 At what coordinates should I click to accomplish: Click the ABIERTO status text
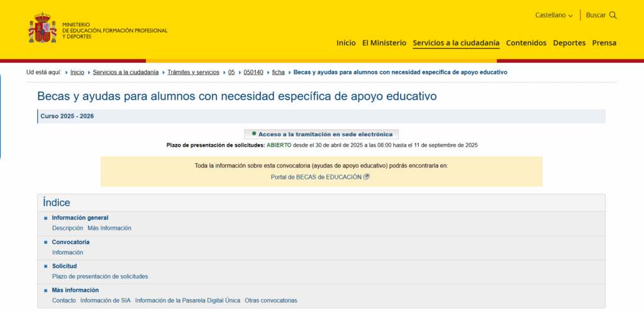(x=279, y=145)
